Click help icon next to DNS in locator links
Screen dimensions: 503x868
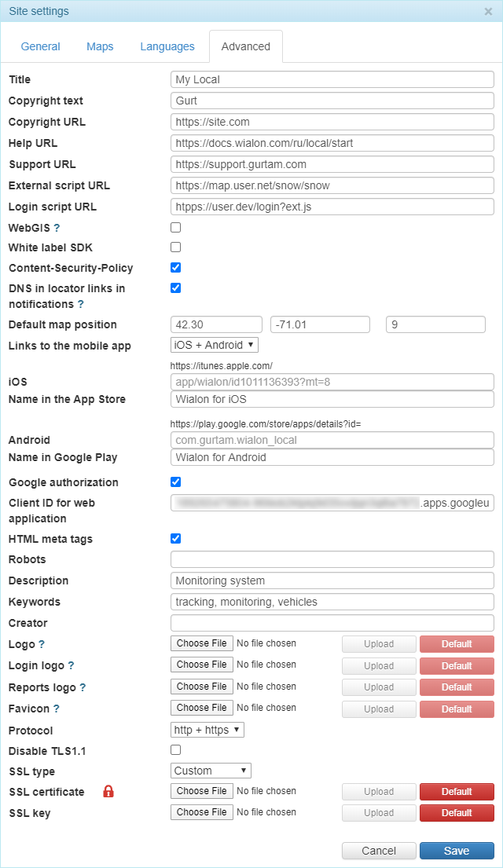(x=81, y=304)
